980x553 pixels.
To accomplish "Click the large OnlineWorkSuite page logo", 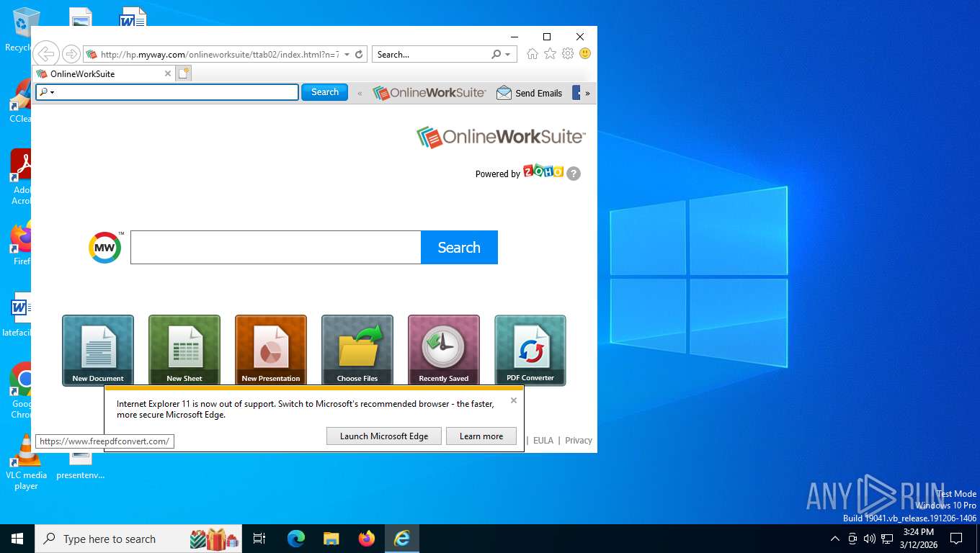I will (501, 137).
